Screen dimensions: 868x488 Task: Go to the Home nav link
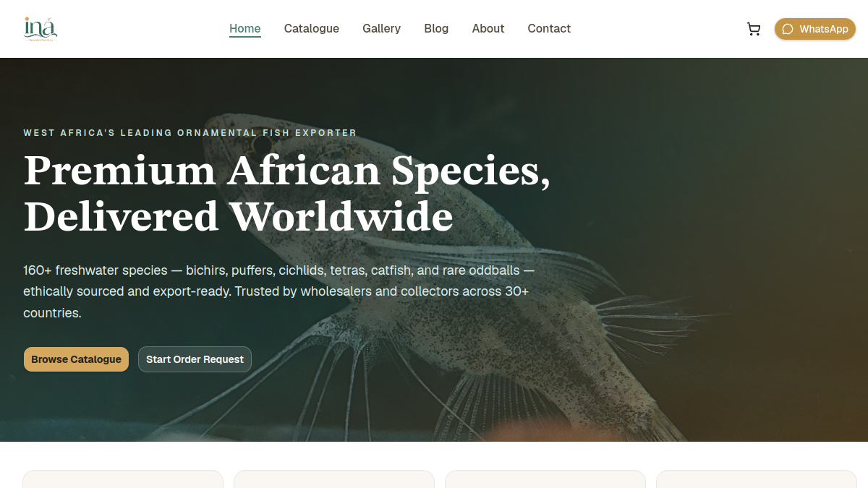245,29
